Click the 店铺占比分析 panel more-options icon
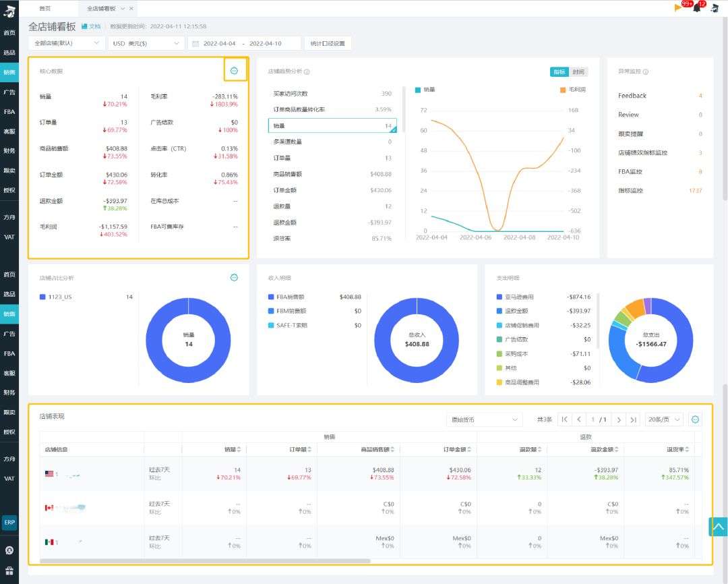 pyautogui.click(x=234, y=277)
